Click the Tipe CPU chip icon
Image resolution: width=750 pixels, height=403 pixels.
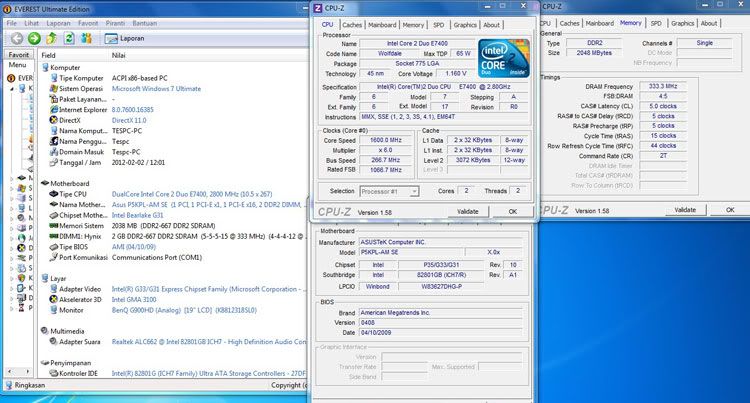[54, 194]
